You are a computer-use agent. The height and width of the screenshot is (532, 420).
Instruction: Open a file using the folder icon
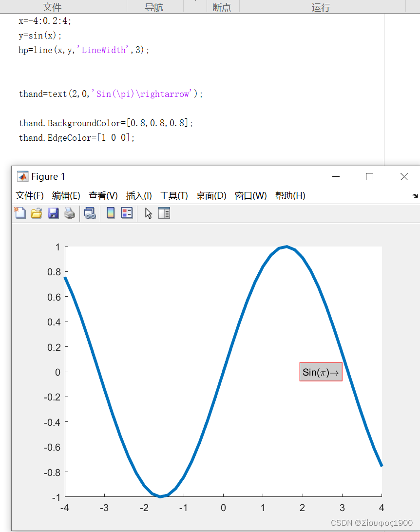36,213
